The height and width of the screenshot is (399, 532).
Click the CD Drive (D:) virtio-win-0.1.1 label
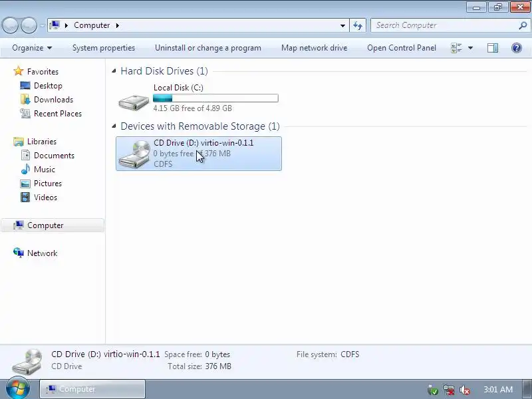(203, 143)
